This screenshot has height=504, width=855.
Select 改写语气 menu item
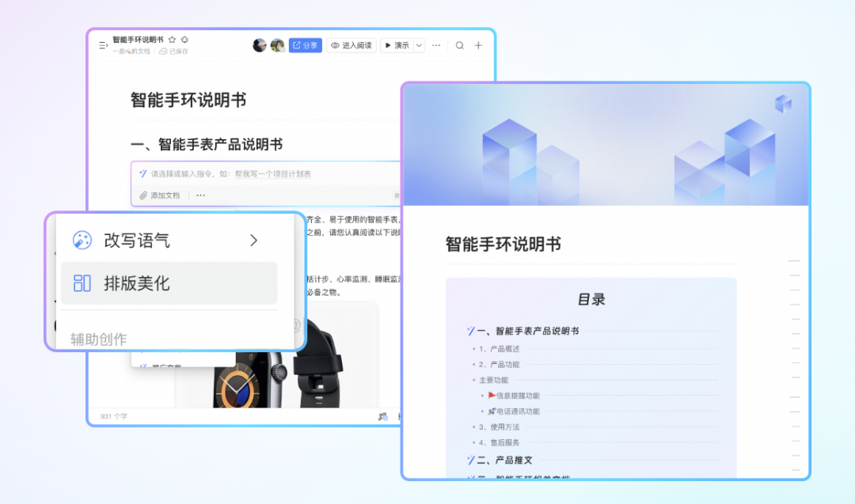pos(169,241)
